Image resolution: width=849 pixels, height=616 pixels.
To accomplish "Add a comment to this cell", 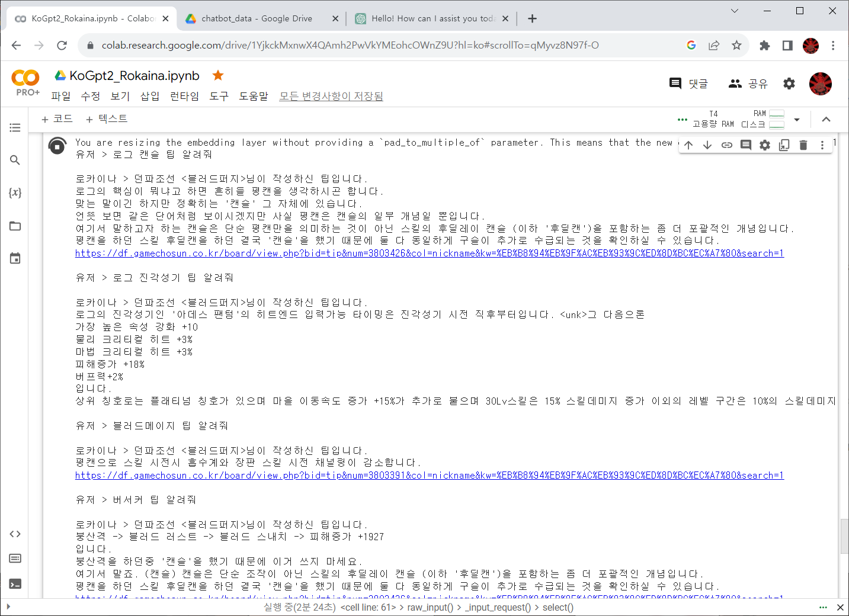I will 746,145.
